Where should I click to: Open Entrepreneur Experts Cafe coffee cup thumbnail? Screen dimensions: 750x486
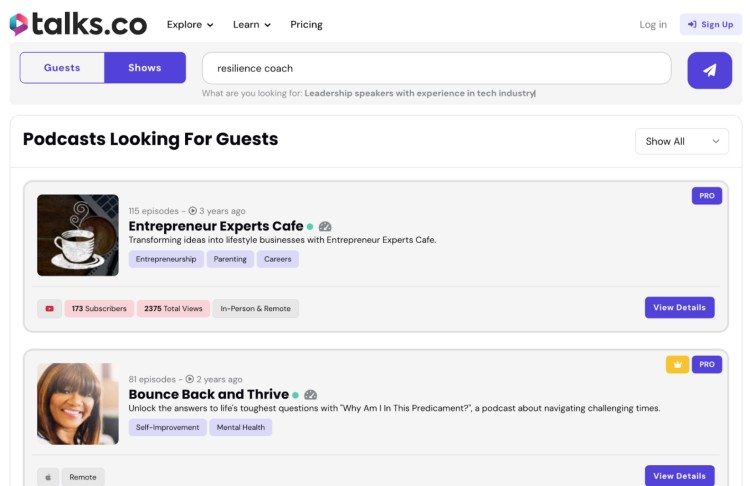pyautogui.click(x=78, y=235)
